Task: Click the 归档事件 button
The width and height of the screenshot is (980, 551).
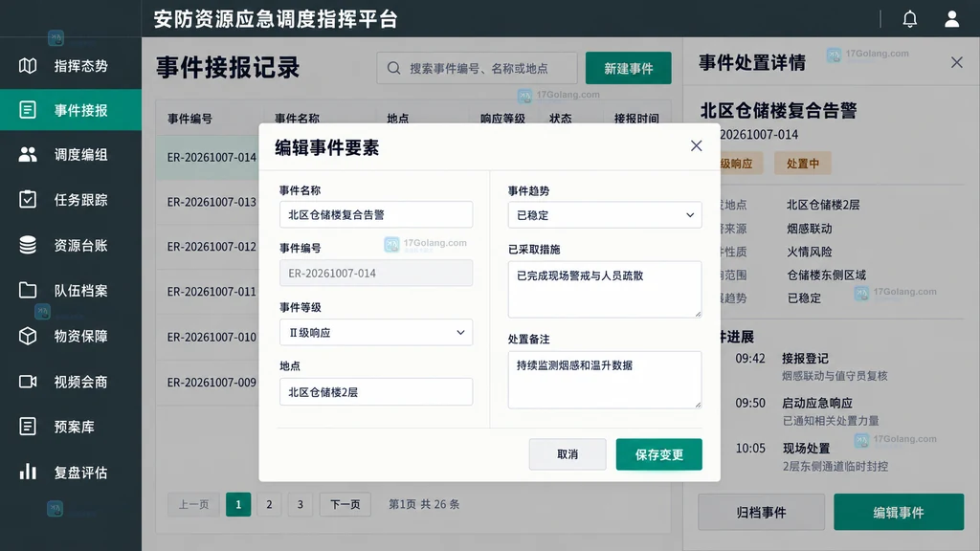Action: click(x=761, y=513)
